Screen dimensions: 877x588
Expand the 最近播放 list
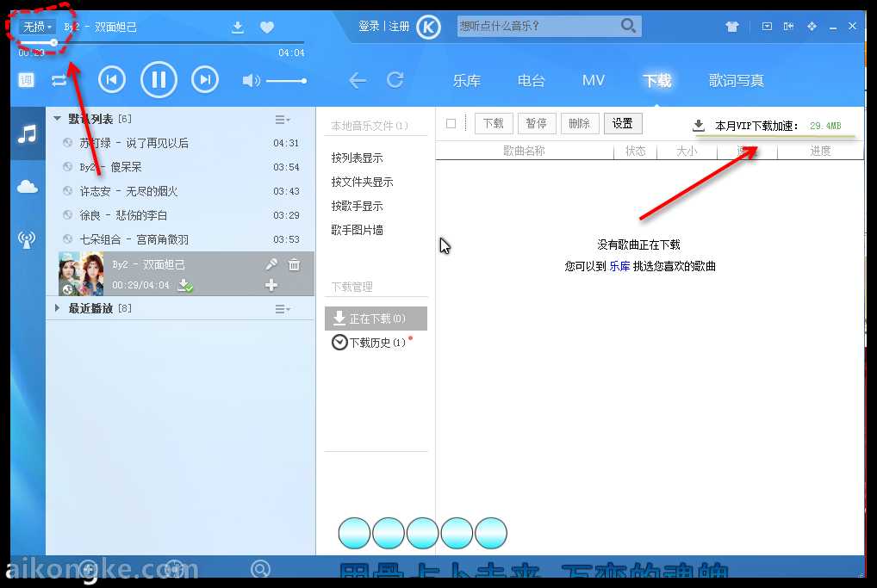click(57, 307)
